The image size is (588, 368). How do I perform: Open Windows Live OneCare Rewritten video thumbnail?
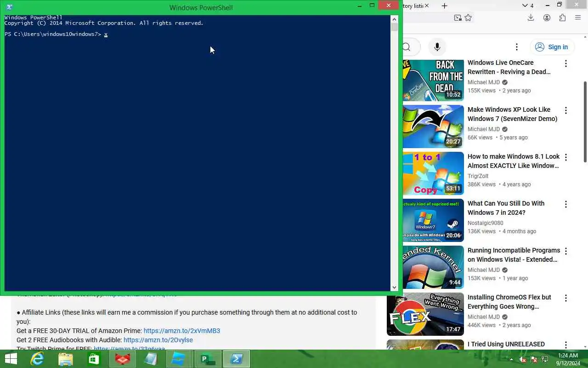(x=433, y=80)
